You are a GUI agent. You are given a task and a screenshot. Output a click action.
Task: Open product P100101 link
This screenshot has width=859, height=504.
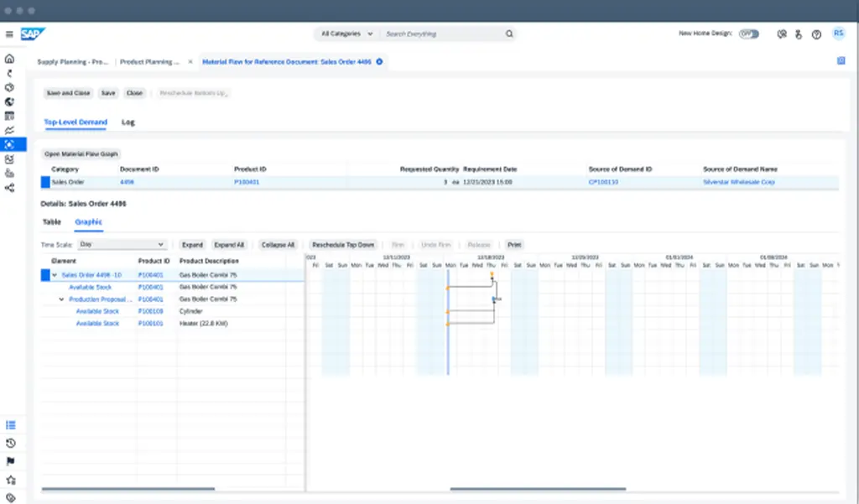151,323
